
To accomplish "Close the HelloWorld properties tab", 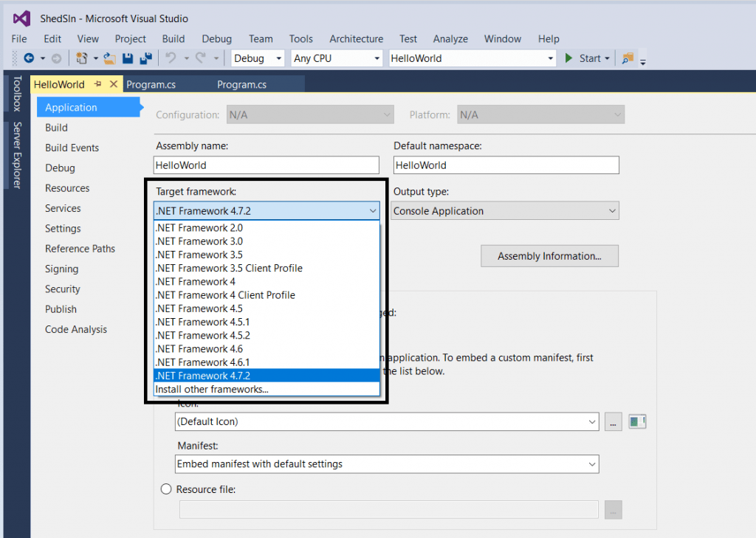I will 113,84.
